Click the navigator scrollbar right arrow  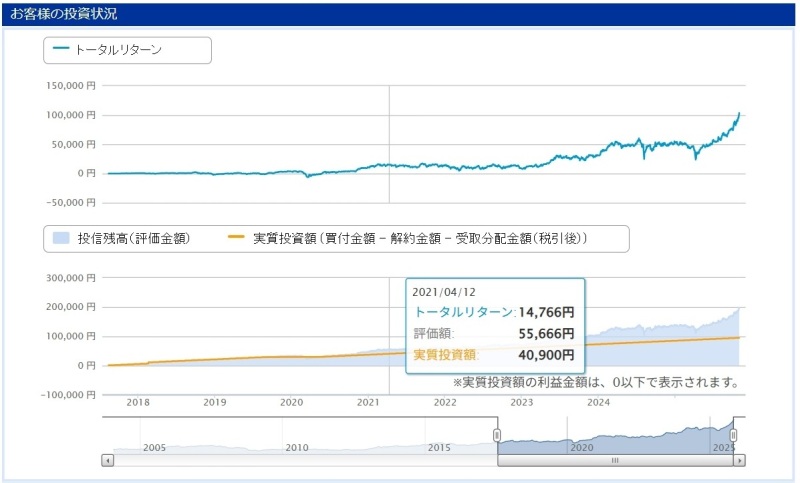(x=739, y=461)
